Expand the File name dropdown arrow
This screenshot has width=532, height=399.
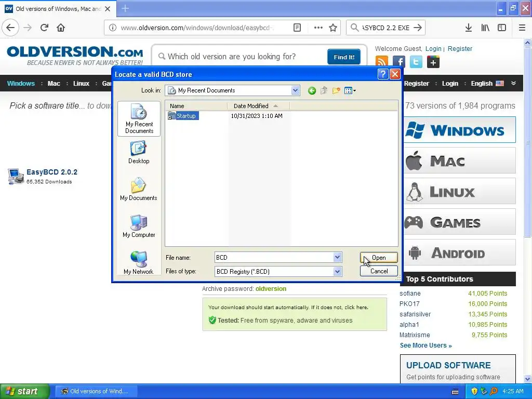337,258
